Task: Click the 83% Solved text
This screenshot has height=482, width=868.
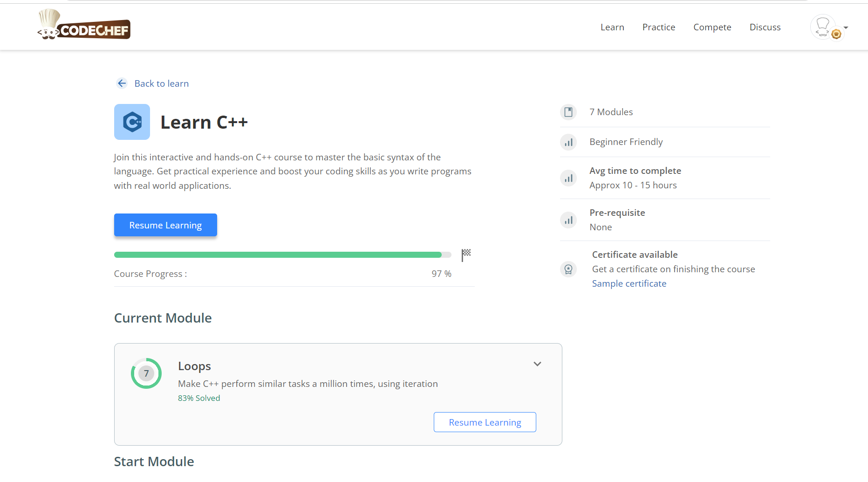Action: (x=199, y=398)
